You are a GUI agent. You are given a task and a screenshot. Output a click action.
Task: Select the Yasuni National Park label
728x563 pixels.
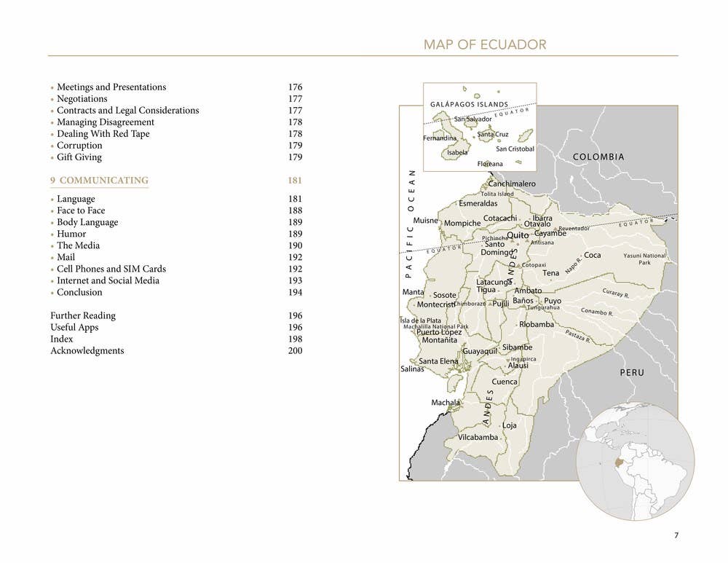tap(644, 259)
